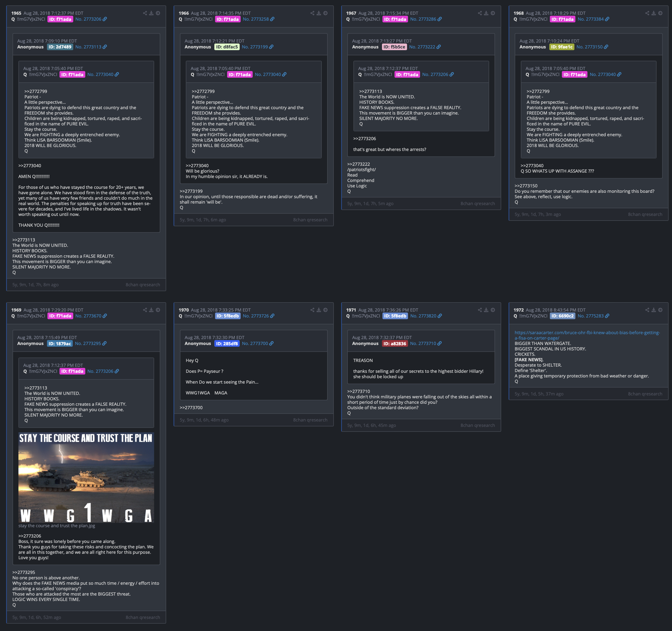This screenshot has height=631, width=672.
Task: Share post 1967 with the share icon
Action: pyautogui.click(x=480, y=13)
